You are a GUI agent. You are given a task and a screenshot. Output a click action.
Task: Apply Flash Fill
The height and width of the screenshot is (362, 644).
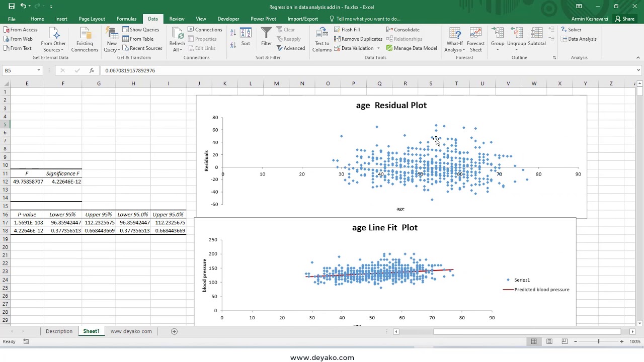347,30
